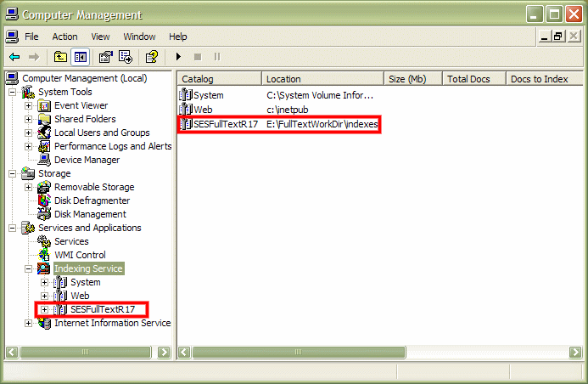Select Device Manager label in tree
The width and height of the screenshot is (588, 384).
click(x=87, y=160)
